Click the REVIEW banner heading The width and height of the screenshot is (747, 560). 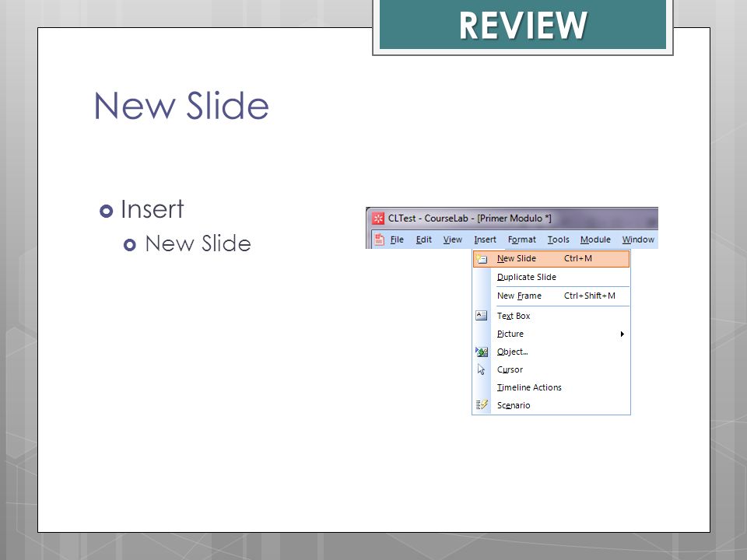[x=523, y=25]
